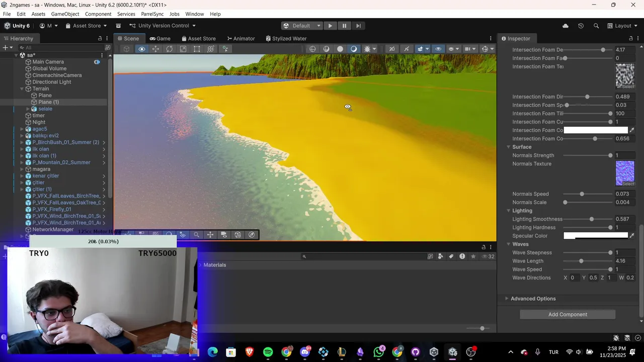The image size is (644, 362).
Task: Open the scene camera settings dropdown
Action: [470, 49]
